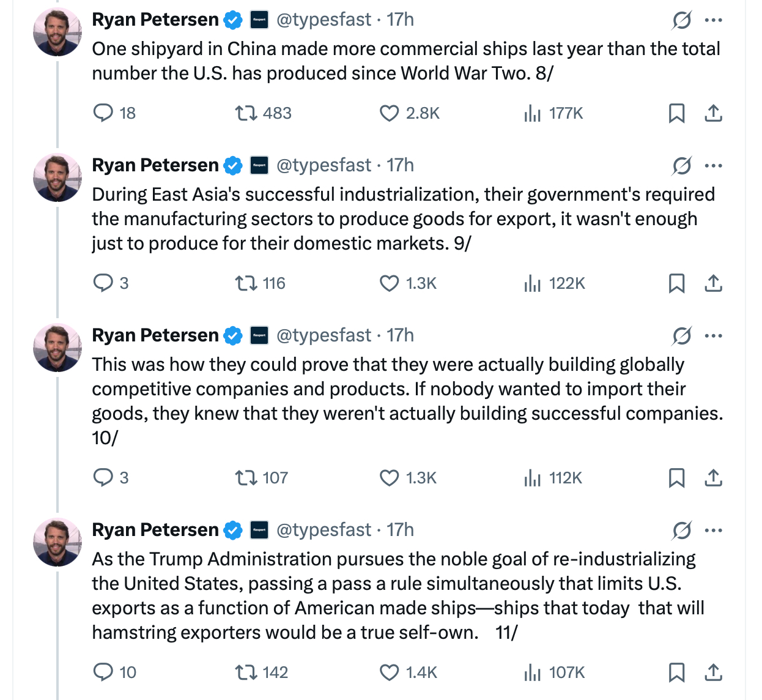
Task: Bookmark the China shipyard tweet
Action: click(676, 113)
